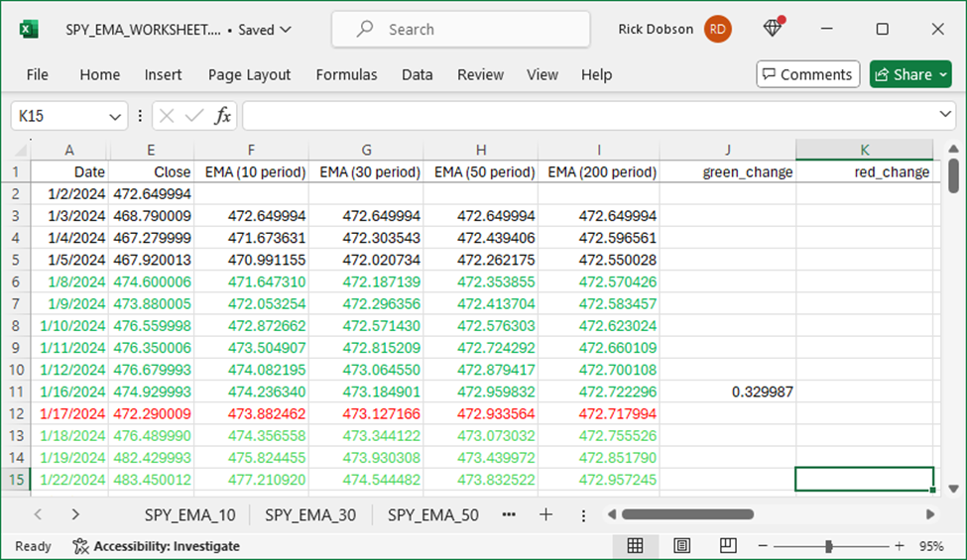Screen dimensions: 967x560
Task: Click the Microsoft rewards diamond icon
Action: 774,27
